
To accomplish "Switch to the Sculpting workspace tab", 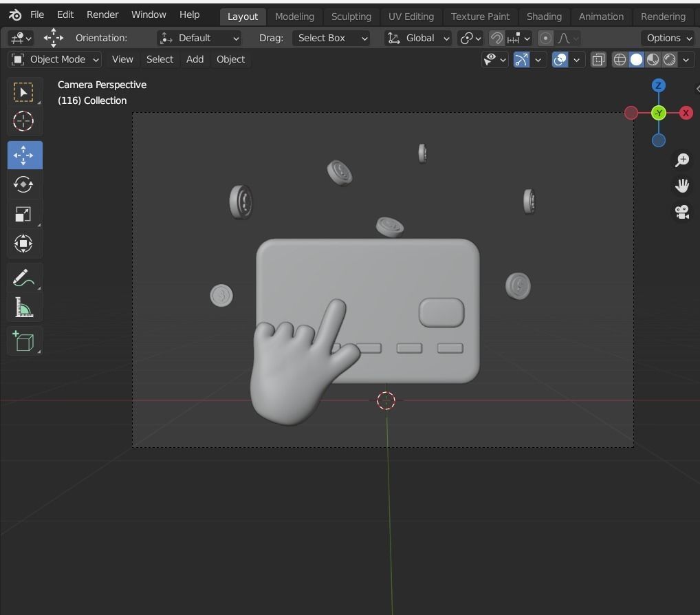I will coord(351,17).
